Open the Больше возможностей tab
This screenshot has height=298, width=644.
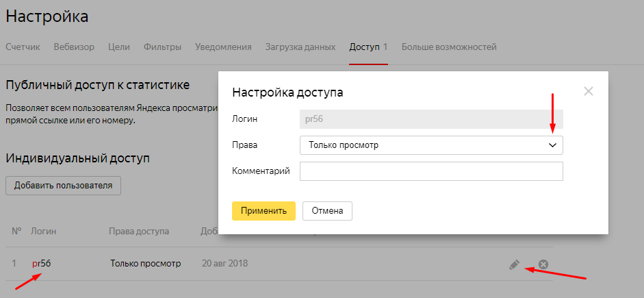point(449,47)
